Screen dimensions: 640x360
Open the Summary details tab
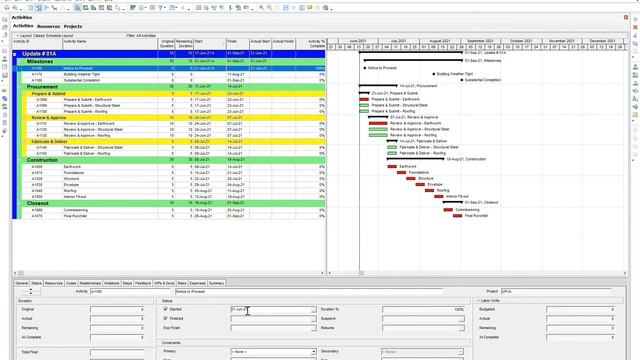click(216, 283)
